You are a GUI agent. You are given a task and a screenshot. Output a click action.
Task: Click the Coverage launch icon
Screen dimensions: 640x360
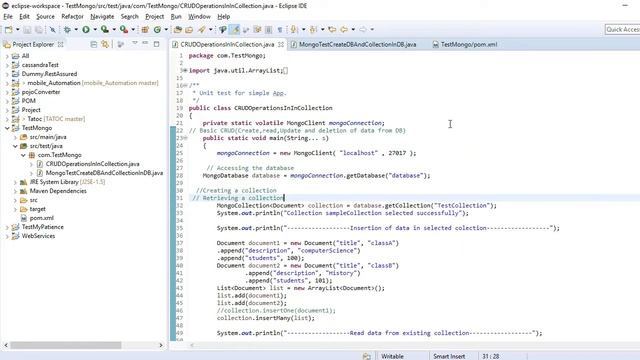pyautogui.click(x=105, y=29)
